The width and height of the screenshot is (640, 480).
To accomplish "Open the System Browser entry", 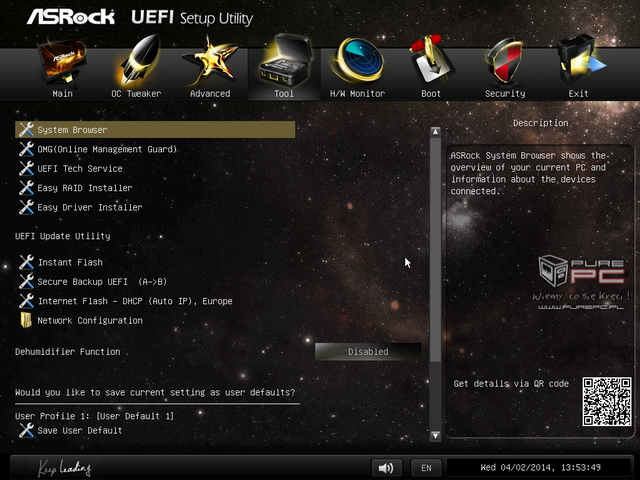I will [x=155, y=130].
